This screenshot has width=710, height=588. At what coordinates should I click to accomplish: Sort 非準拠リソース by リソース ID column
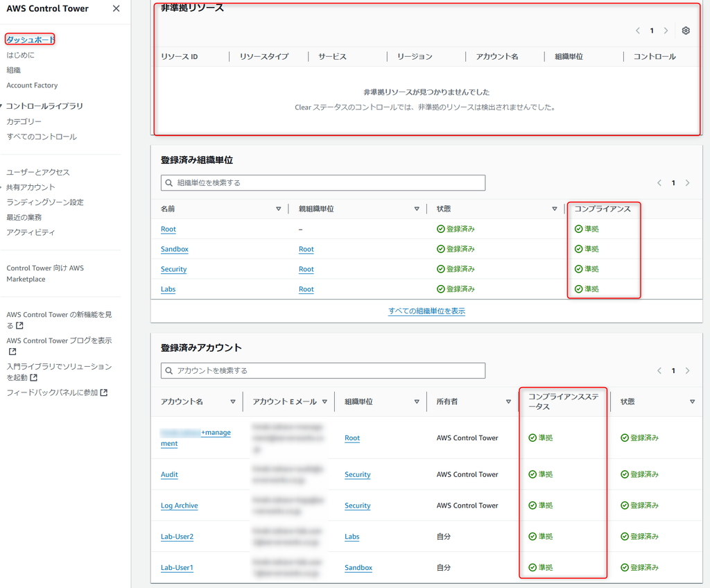180,57
